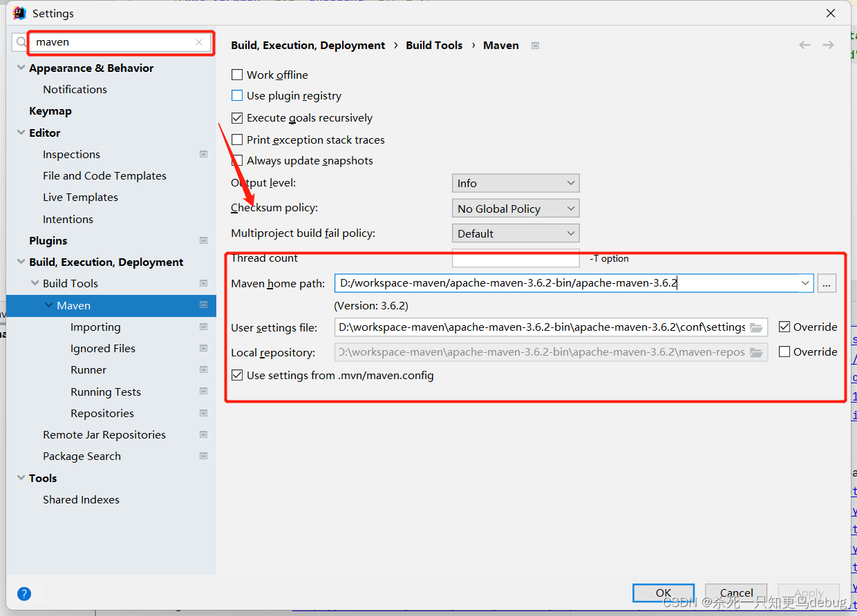857x616 pixels.
Task: Enable the Use plugin registry checkbox
Action: (237, 95)
